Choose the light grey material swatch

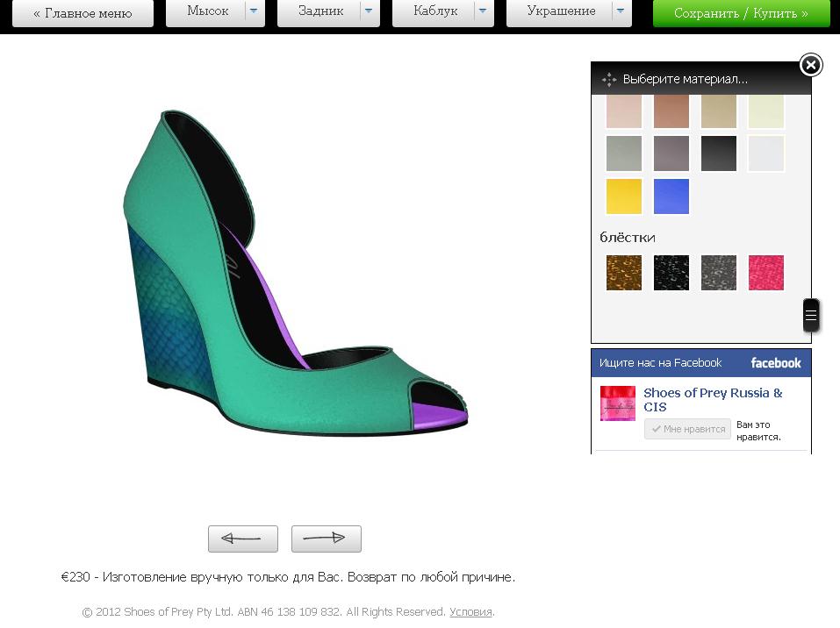pos(623,153)
